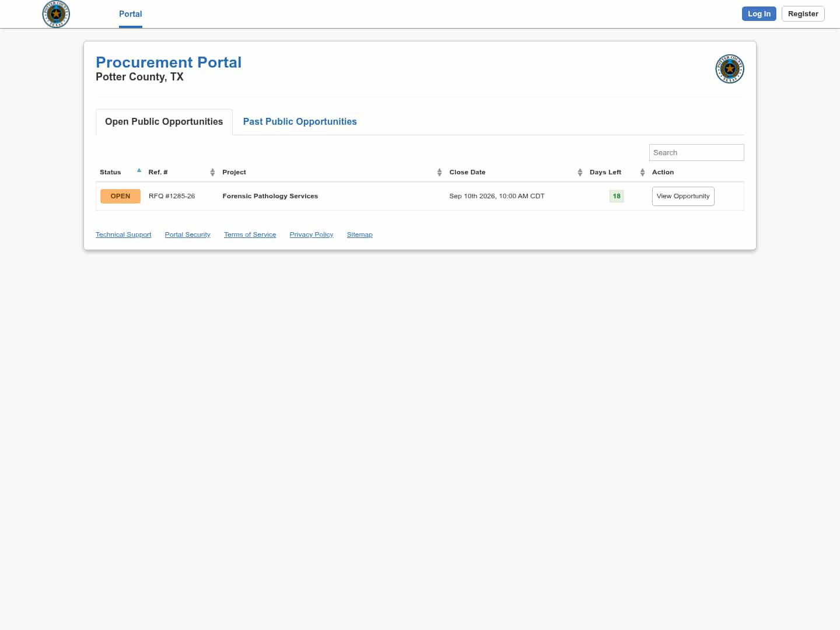
Task: Sort by Ref. # column arrows
Action: click(212, 172)
